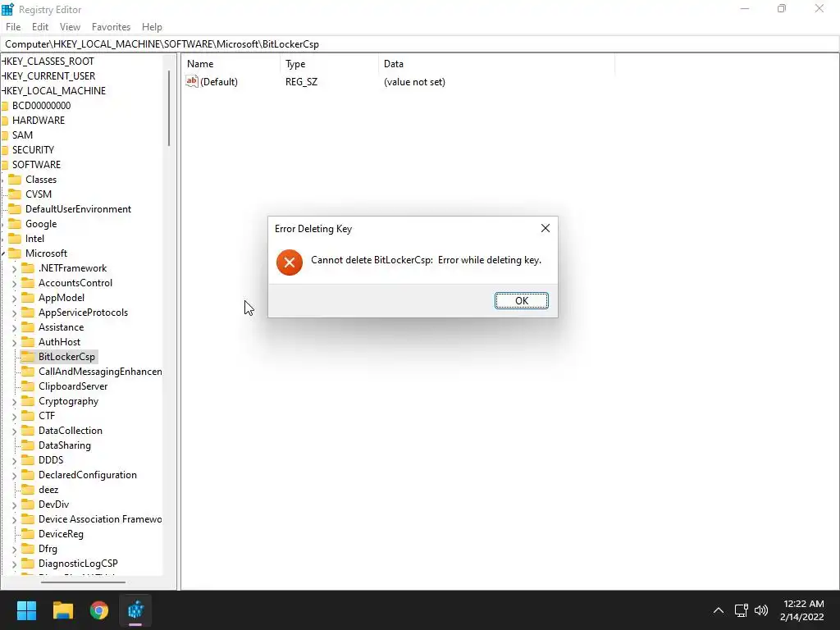Screen dimensions: 840x630
Task: Select the Device Association Framework key
Action: [100, 519]
